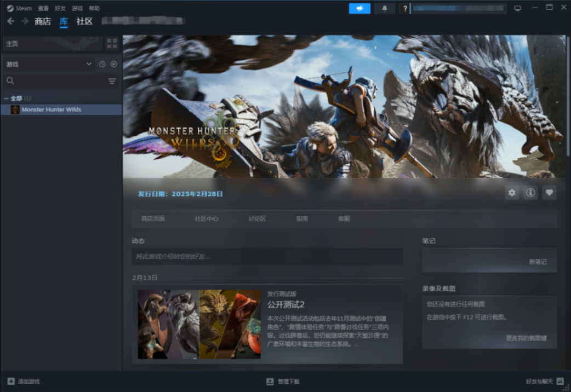The image size is (571, 392).
Task: Click the activity post input field
Action: click(x=267, y=257)
